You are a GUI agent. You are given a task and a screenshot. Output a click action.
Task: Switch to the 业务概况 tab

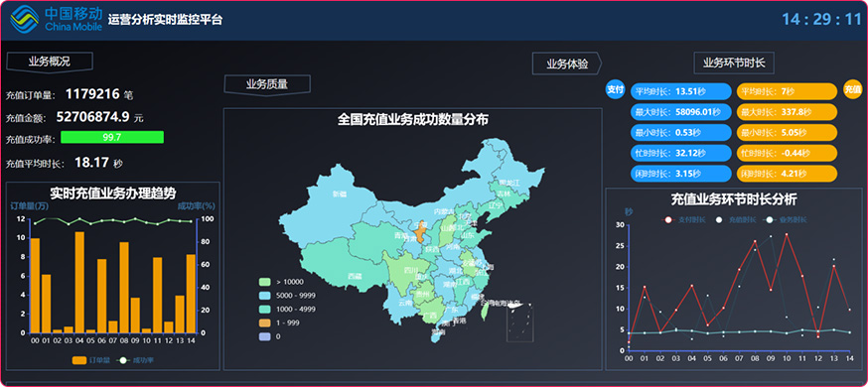click(50, 62)
